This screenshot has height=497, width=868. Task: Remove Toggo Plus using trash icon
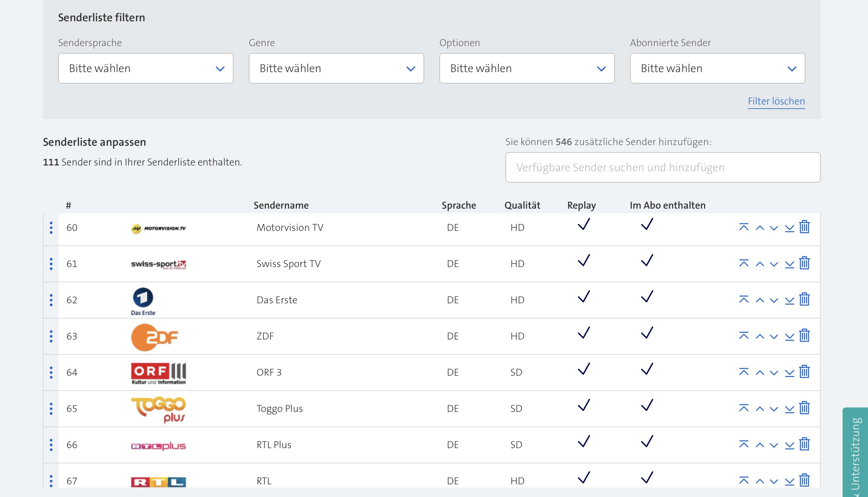804,407
